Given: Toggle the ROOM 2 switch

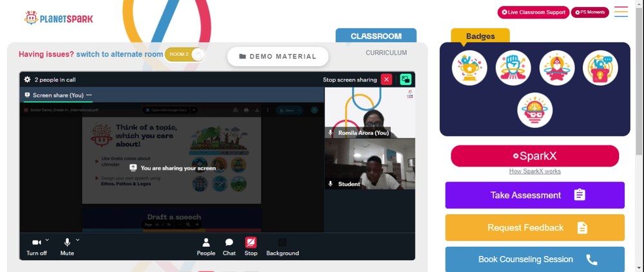Looking at the screenshot, I should pyautogui.click(x=185, y=55).
